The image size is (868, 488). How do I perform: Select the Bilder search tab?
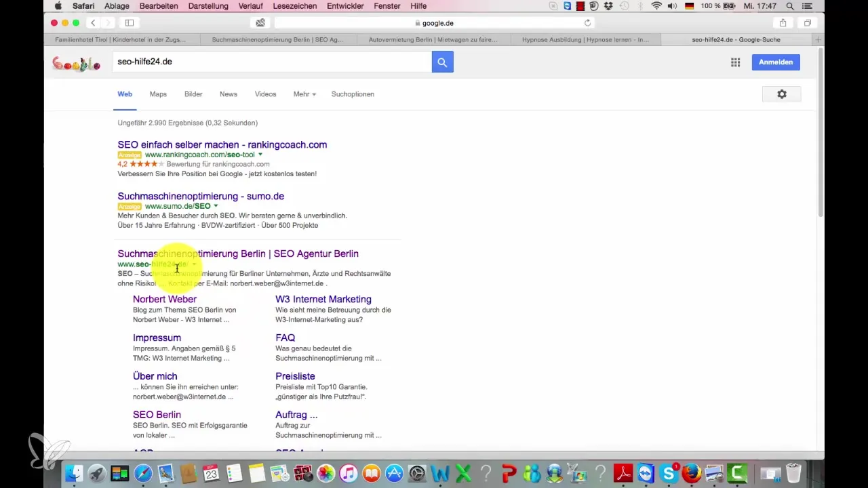(193, 94)
